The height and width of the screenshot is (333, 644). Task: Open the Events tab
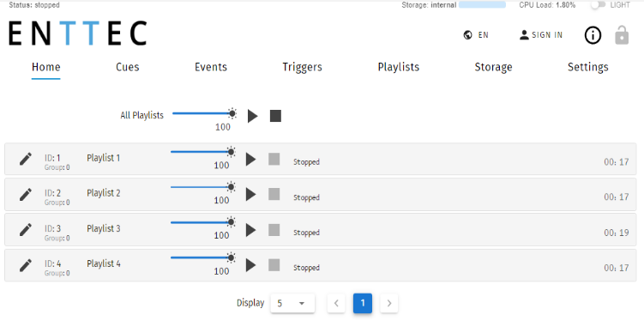pos(211,67)
